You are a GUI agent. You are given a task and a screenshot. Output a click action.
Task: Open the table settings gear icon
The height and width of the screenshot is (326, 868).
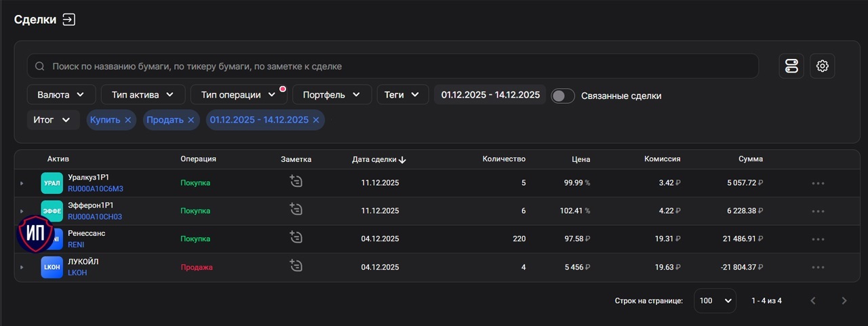[x=822, y=66]
